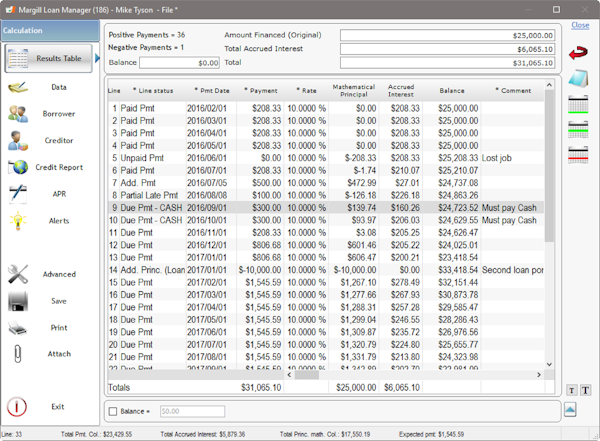
Task: Open Advanced tools settings
Action: 19,274
